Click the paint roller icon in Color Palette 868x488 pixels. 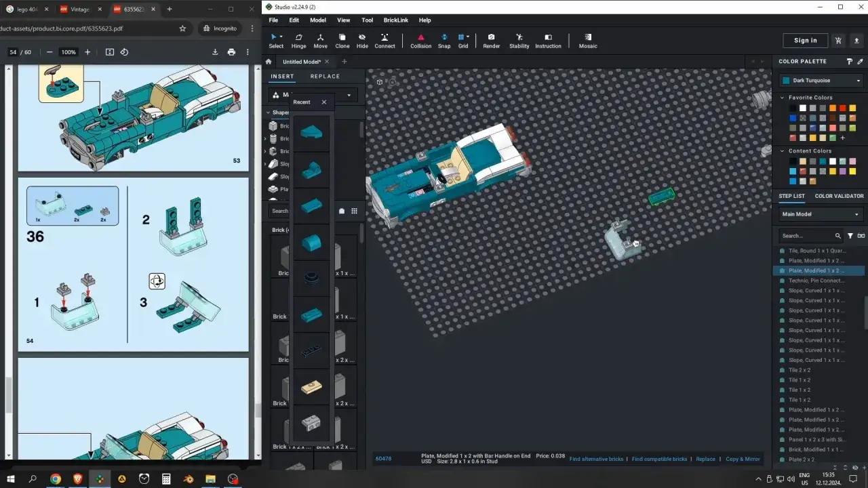850,62
